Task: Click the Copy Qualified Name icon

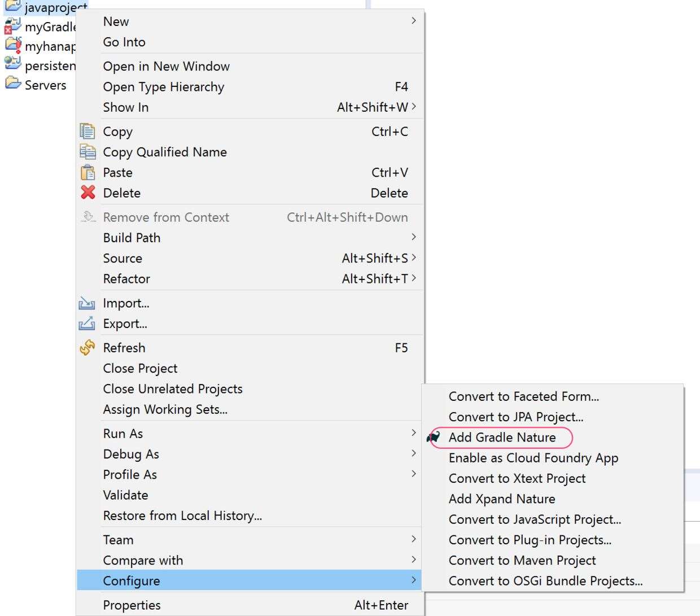Action: click(88, 152)
